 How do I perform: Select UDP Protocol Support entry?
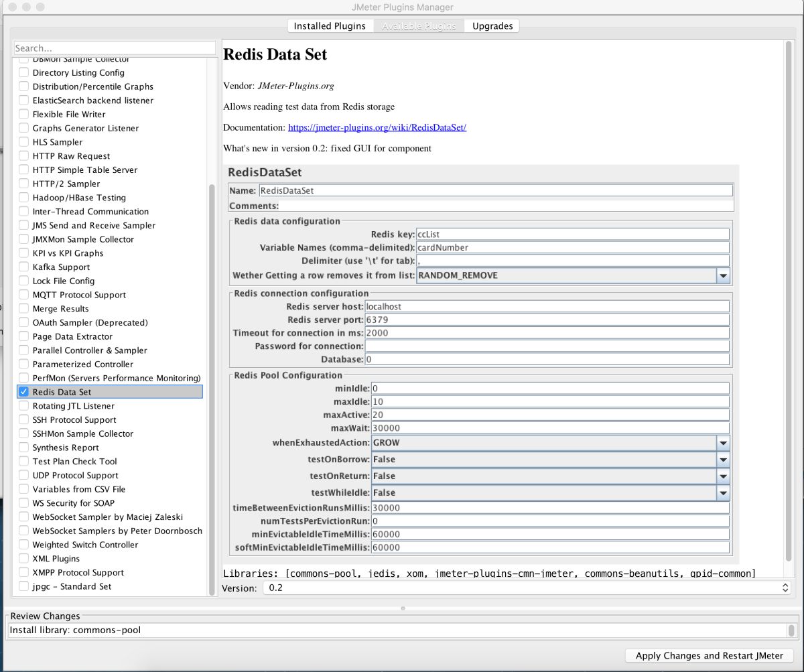pos(76,475)
